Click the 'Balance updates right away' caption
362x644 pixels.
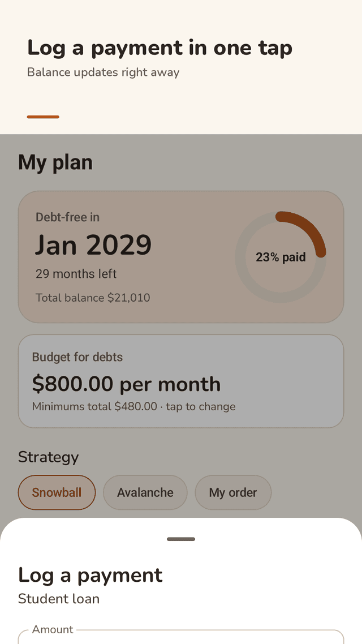(104, 72)
